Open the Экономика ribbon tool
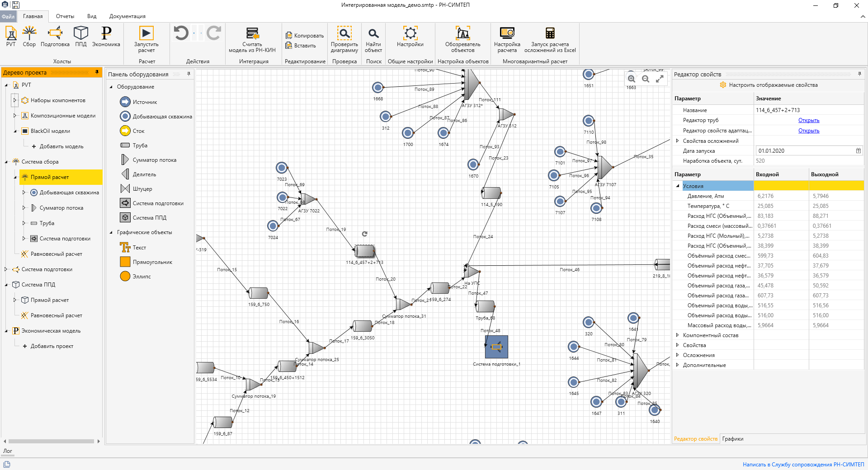The width and height of the screenshot is (868, 470). [106, 37]
